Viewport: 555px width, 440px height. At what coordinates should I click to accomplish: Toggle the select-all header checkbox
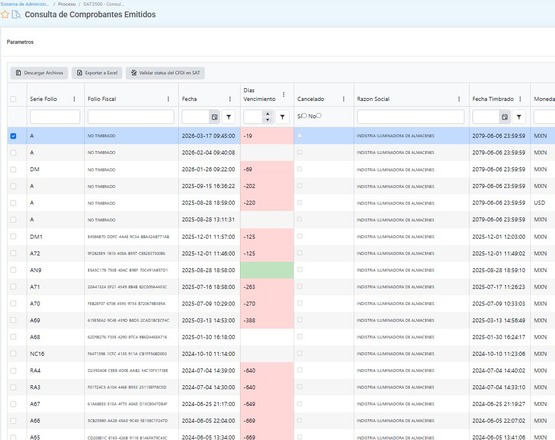pos(13,99)
